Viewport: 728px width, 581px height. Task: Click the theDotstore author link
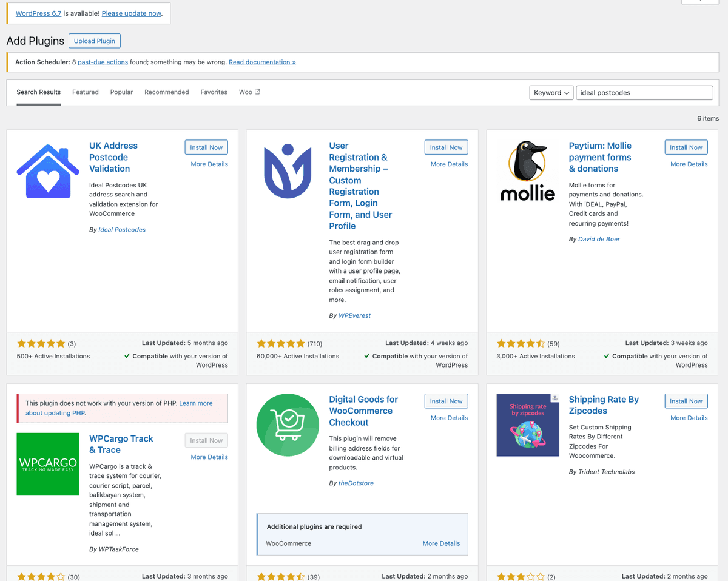pyautogui.click(x=356, y=483)
